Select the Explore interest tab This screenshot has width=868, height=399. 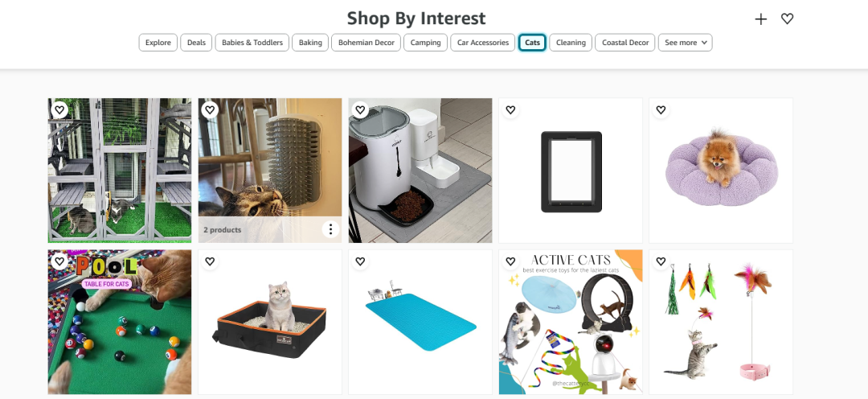(158, 43)
